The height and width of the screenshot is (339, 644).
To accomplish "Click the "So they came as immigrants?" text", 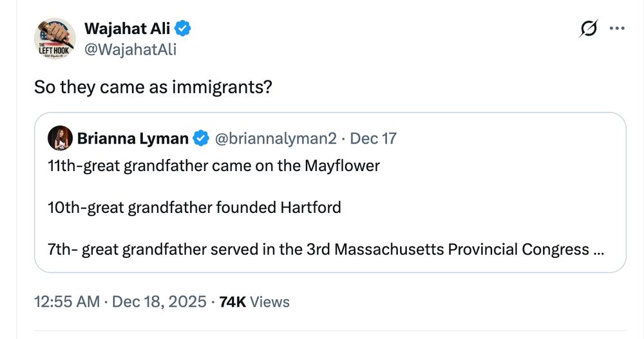I will coord(153,87).
